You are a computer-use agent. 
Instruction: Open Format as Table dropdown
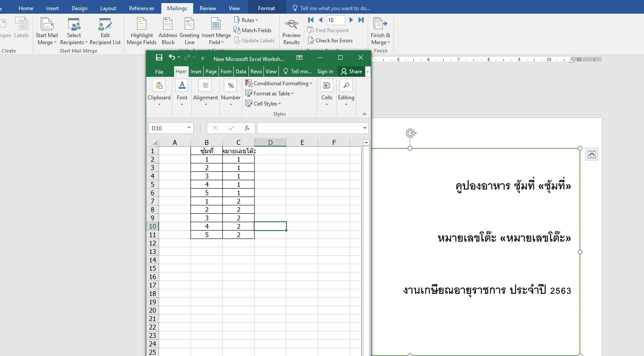pyautogui.click(x=270, y=93)
